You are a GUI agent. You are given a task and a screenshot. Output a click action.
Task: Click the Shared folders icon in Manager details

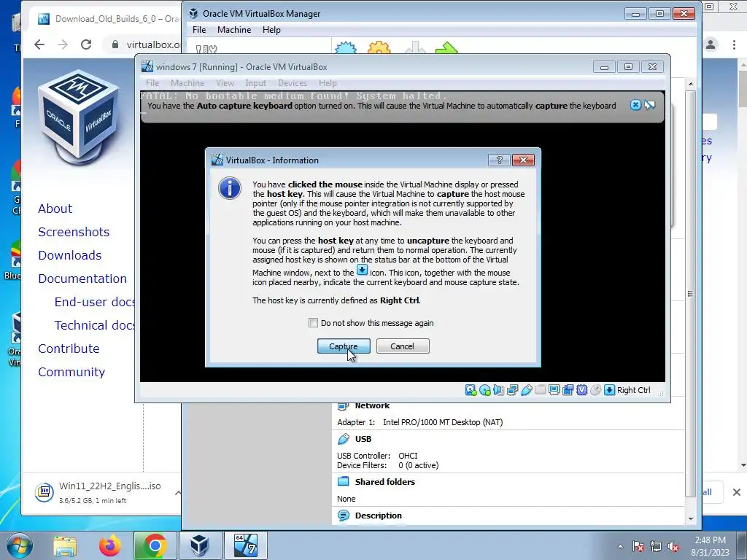(x=343, y=481)
